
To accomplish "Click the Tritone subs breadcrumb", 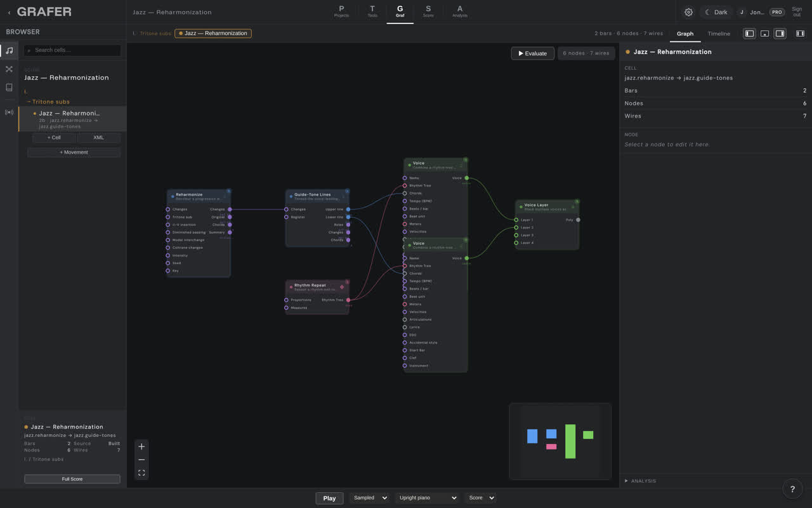I will coord(155,34).
